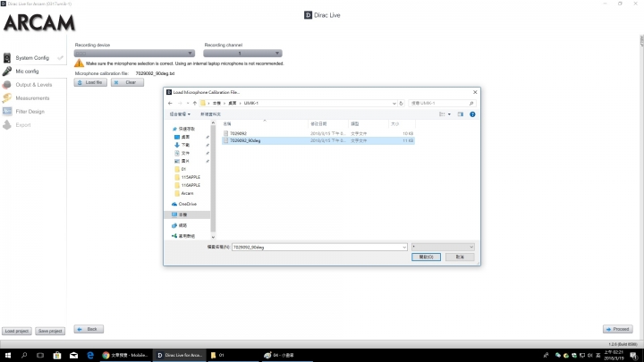This screenshot has height=362, width=644.
Task: Open the Export step icon
Action: (7, 125)
